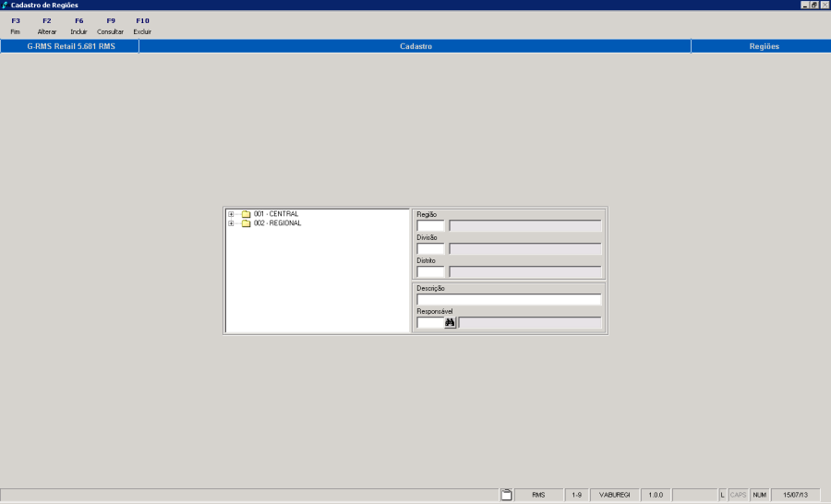Click the RMS status bar entry
This screenshot has height=504, width=831.
538,495
